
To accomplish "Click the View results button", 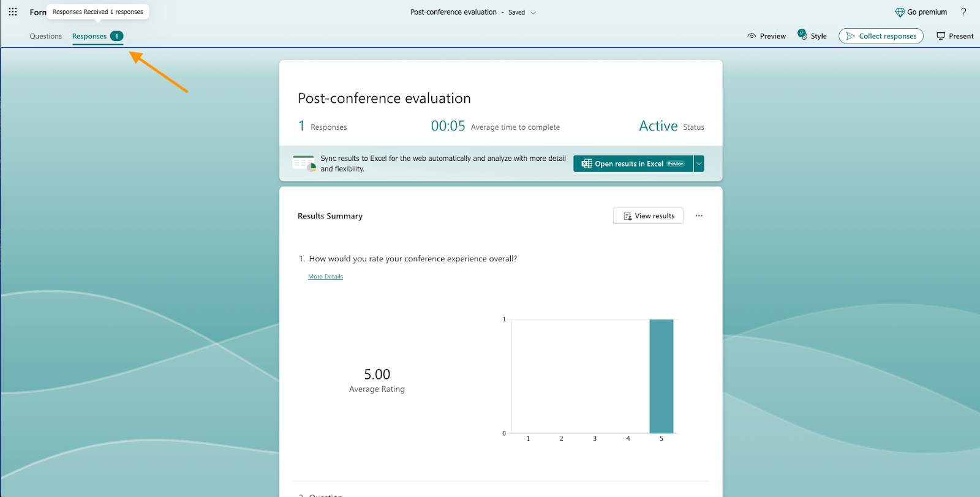I will (648, 216).
